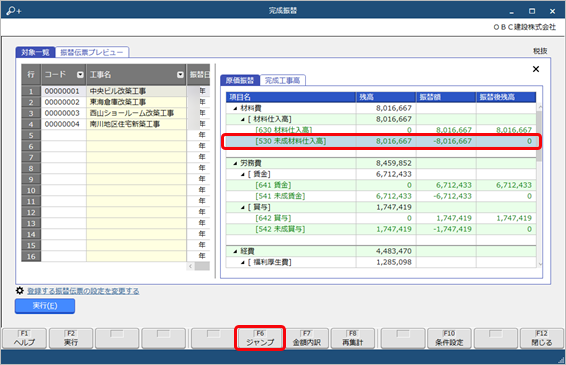Click the 残高 column header
Screen dimensions: 566x365
click(386, 97)
